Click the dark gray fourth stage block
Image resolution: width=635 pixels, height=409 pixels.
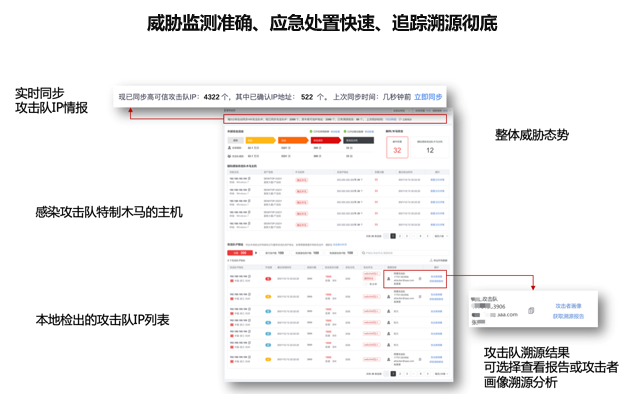coord(358,141)
